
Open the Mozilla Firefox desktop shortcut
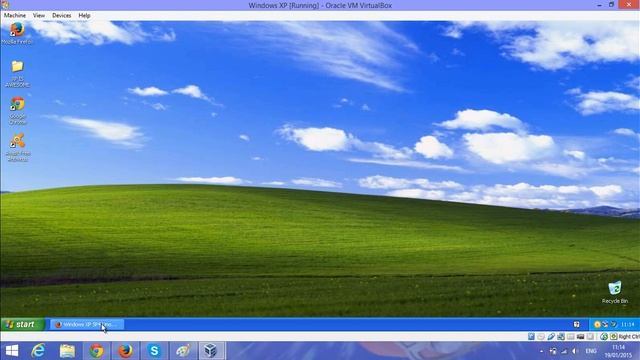pos(17,33)
